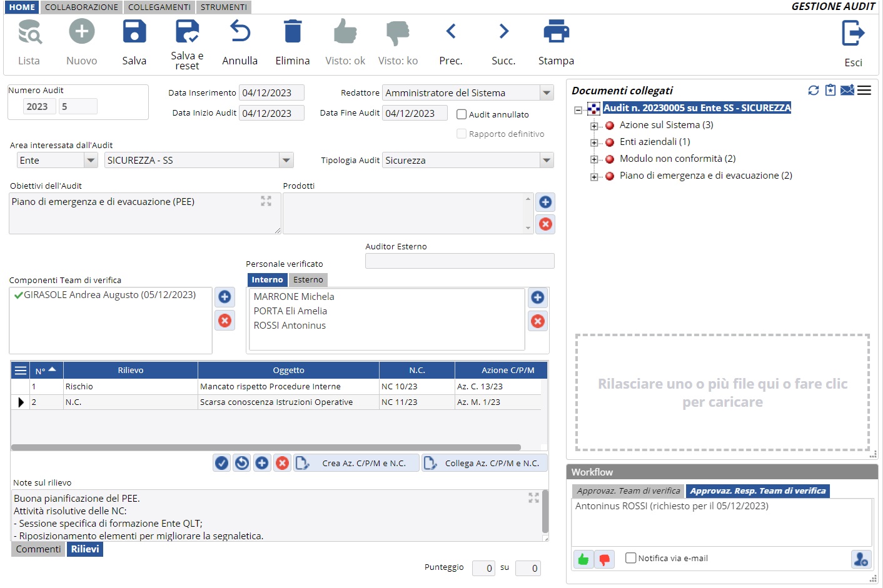Image resolution: width=883 pixels, height=588 pixels.
Task: Click green thumbs-up workflow approve icon
Action: pos(583,559)
